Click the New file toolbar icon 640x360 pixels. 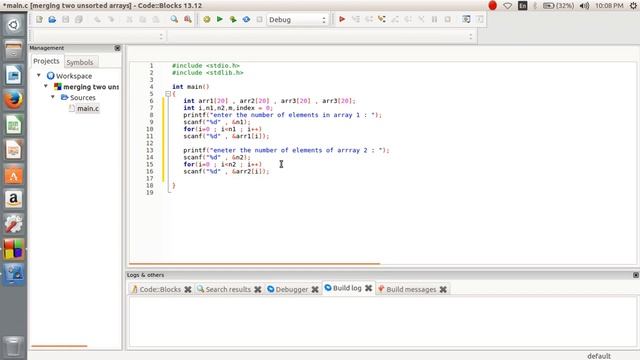pos(39,19)
